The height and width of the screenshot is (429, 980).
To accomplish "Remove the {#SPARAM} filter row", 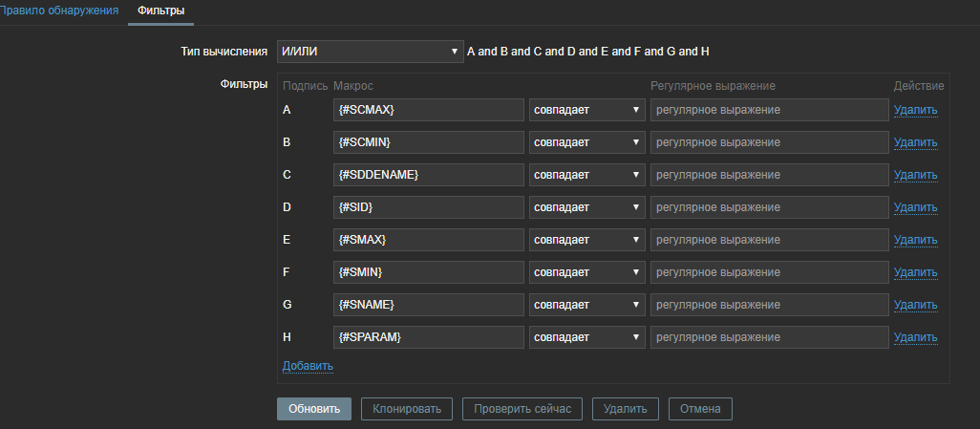I will [915, 337].
